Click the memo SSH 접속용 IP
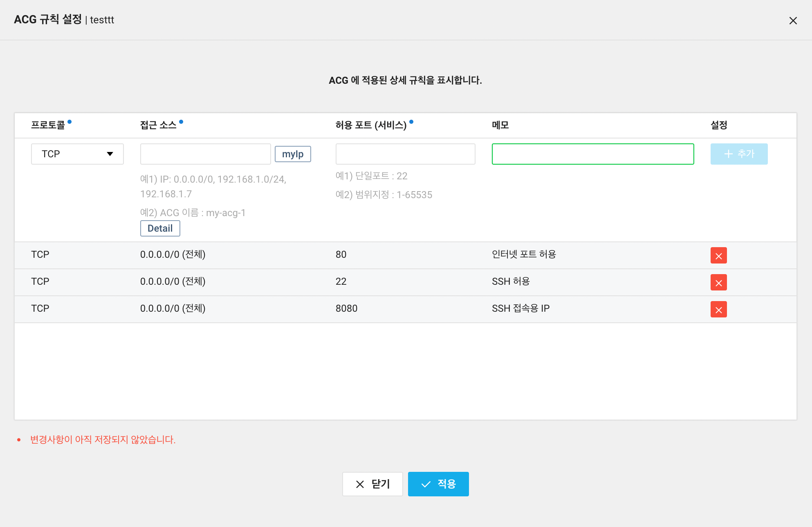This screenshot has height=527, width=812. 520,308
